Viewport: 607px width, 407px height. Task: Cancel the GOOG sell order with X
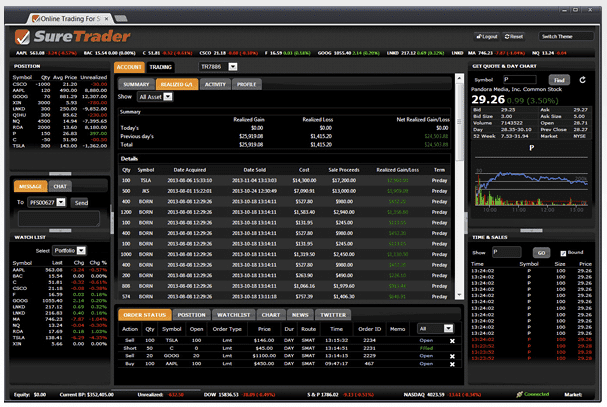tap(451, 357)
